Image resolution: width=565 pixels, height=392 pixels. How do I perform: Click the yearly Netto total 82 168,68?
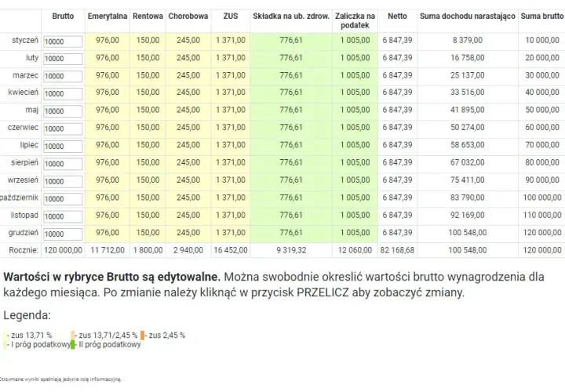click(x=397, y=250)
